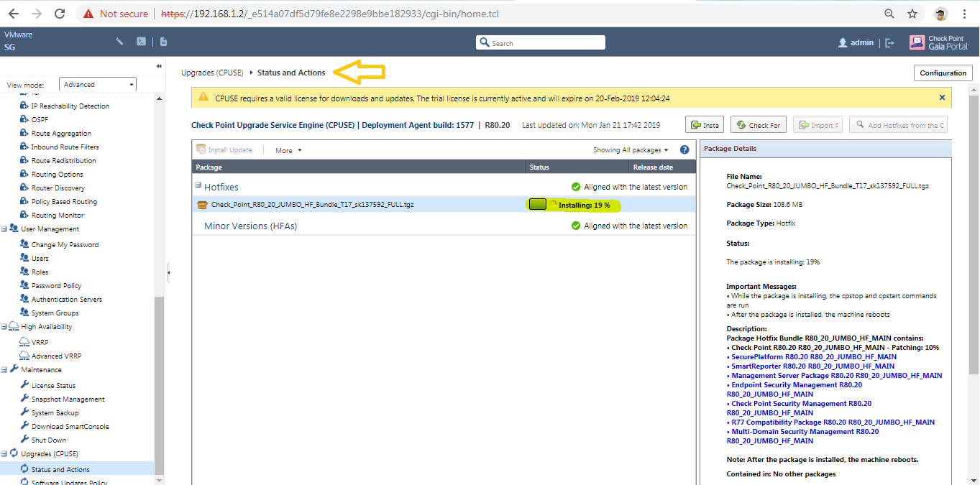
Task: Click the Check Point Gaia Portal logo
Action: tap(940, 42)
